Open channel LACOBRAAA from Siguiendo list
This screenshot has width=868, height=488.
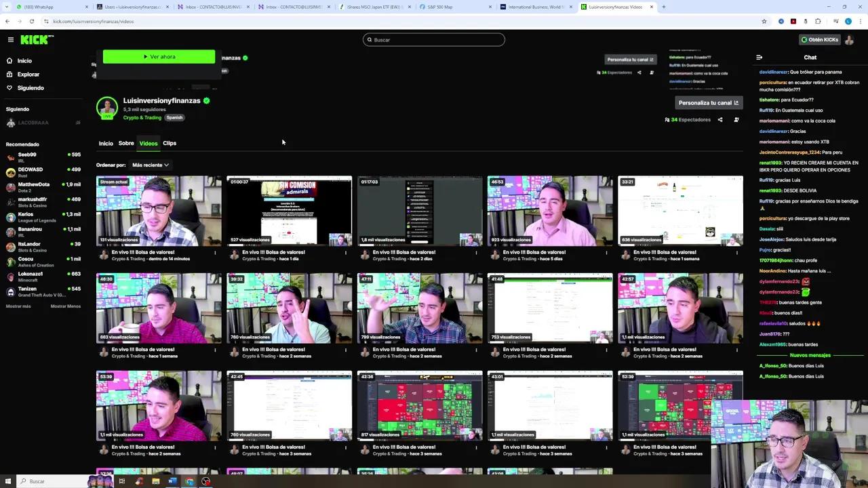[x=33, y=123]
